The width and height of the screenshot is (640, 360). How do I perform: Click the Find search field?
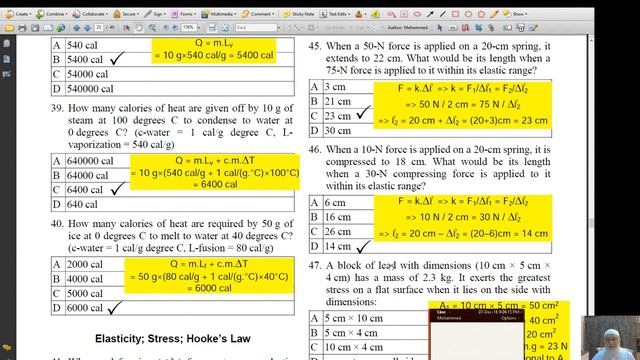tap(256, 28)
